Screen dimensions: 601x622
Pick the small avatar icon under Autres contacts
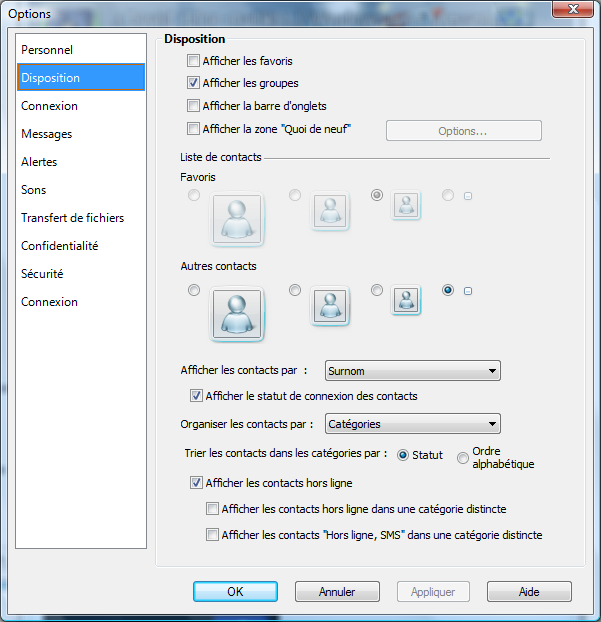(x=405, y=300)
